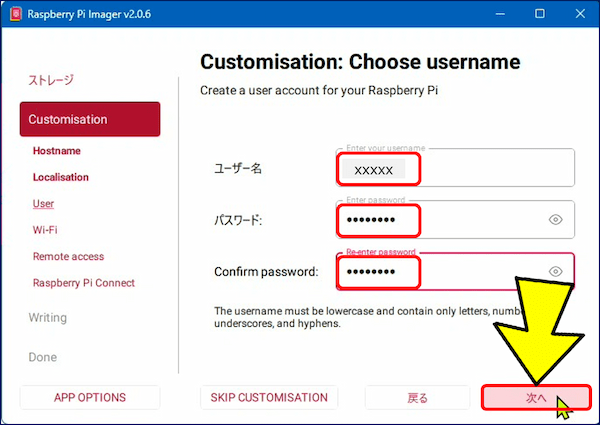
Task: Reveal Confirm password using its eye icon
Action: pyautogui.click(x=555, y=271)
